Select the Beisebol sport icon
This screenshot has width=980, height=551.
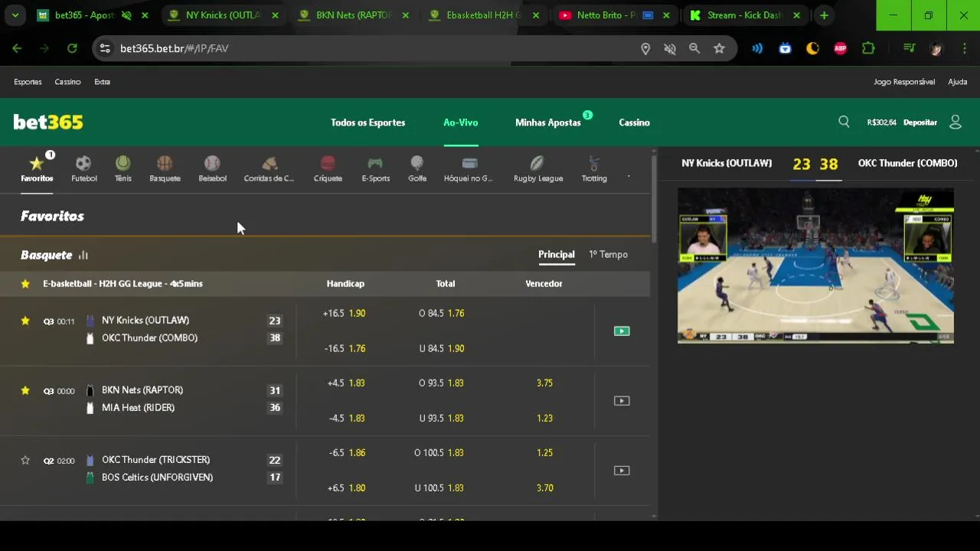212,168
